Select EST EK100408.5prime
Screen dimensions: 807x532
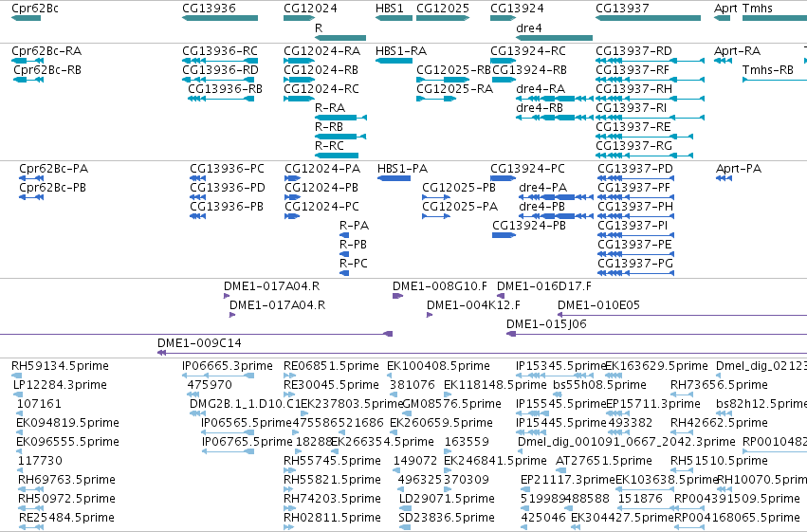pyautogui.click(x=438, y=366)
